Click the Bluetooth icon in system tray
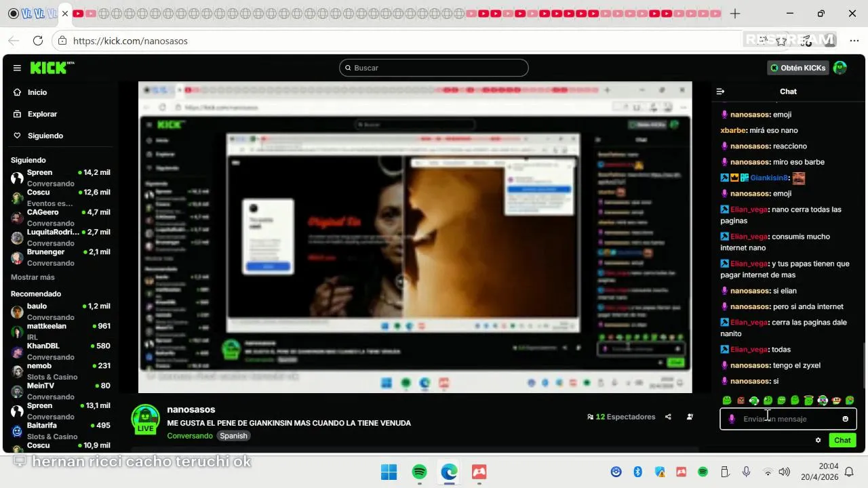 [637, 472]
